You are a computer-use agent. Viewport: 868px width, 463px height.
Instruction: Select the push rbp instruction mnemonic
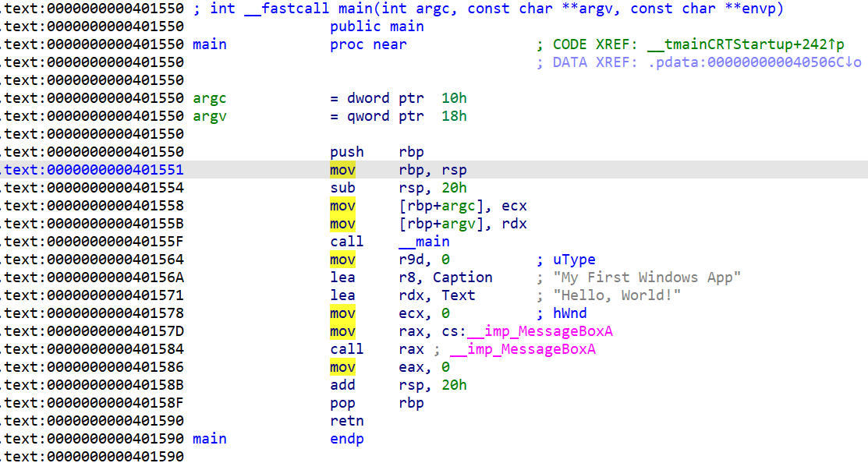pyautogui.click(x=347, y=152)
